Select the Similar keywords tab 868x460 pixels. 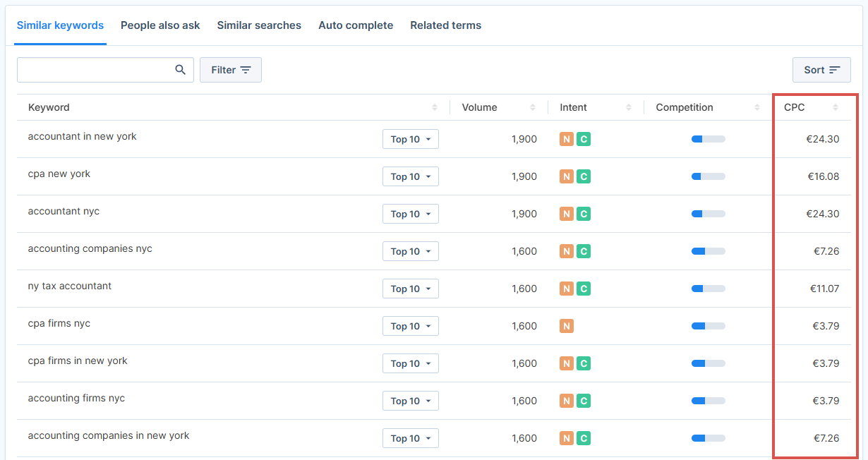point(60,25)
